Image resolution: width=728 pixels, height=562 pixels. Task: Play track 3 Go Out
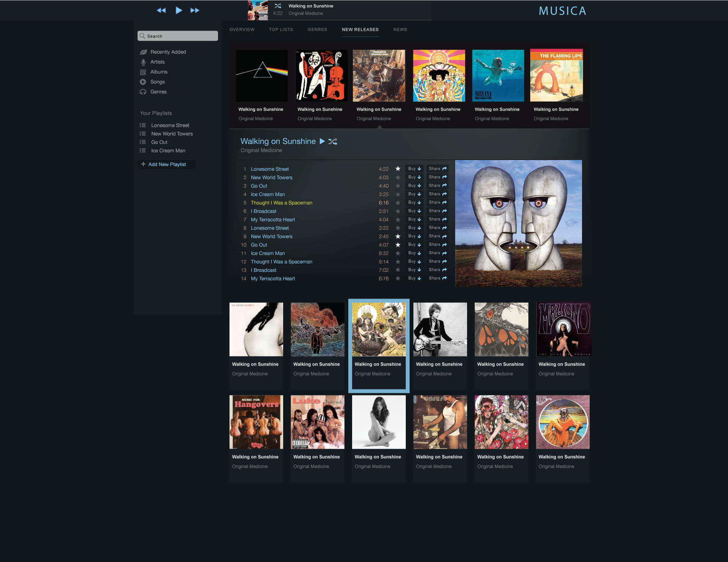click(x=259, y=186)
